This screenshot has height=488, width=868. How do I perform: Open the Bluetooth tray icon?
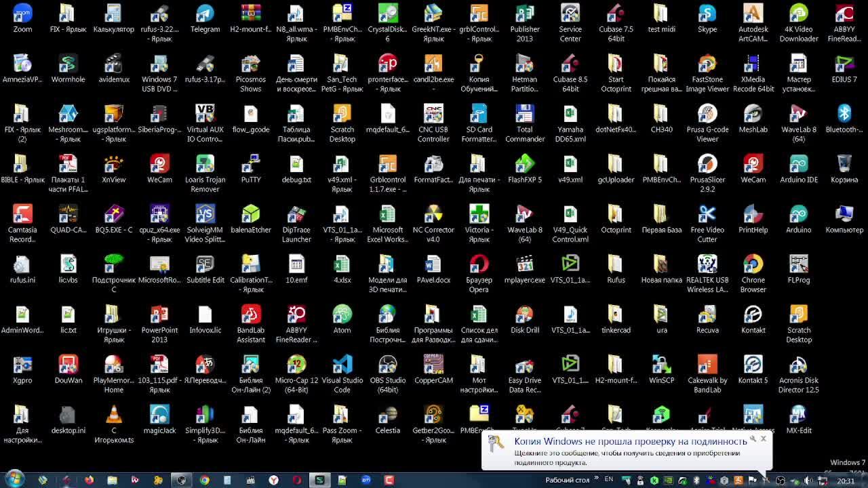(x=696, y=481)
